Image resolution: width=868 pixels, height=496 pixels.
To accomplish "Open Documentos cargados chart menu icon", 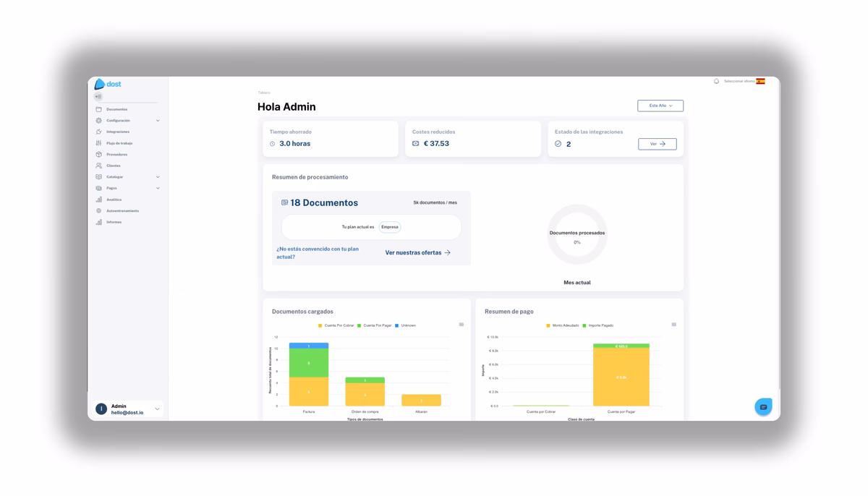I will click(461, 325).
